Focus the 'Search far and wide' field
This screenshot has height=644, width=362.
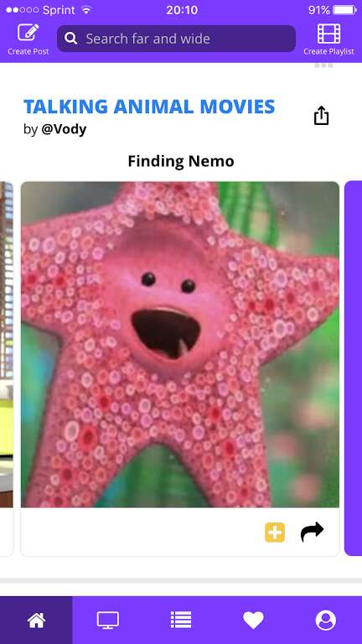[176, 39]
